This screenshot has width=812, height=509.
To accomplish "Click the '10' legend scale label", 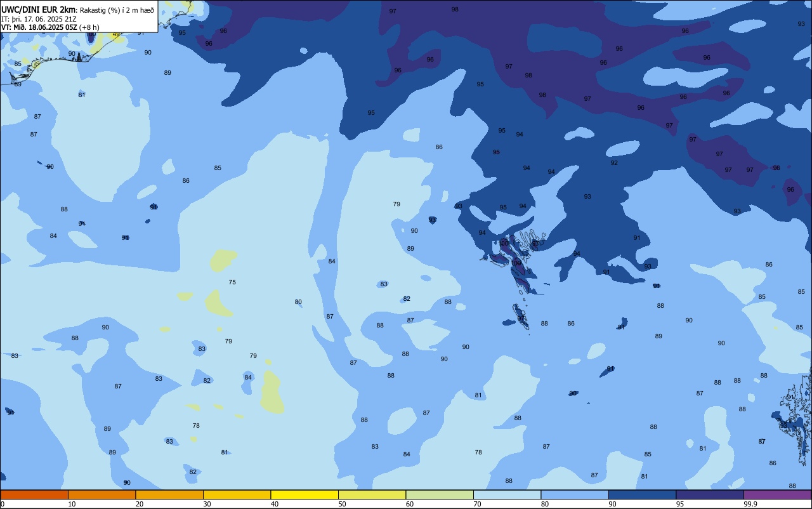I will [72, 504].
